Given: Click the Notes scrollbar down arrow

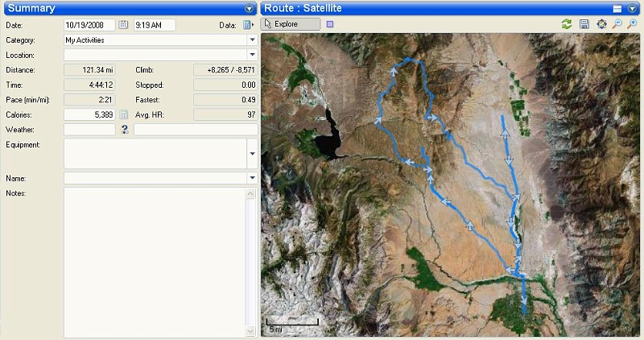Looking at the screenshot, I should tap(250, 331).
